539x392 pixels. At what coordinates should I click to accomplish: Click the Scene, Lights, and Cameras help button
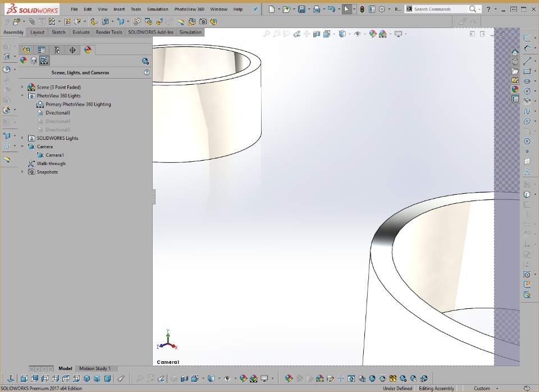click(147, 72)
